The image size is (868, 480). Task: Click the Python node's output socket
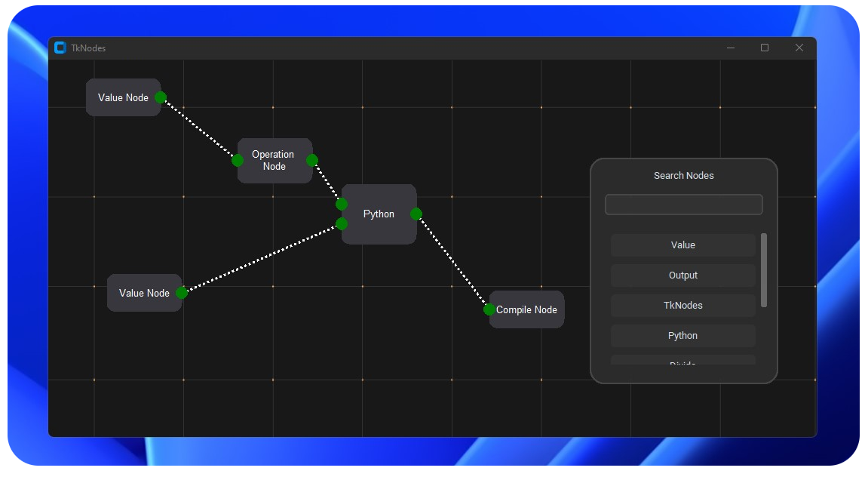pos(416,214)
